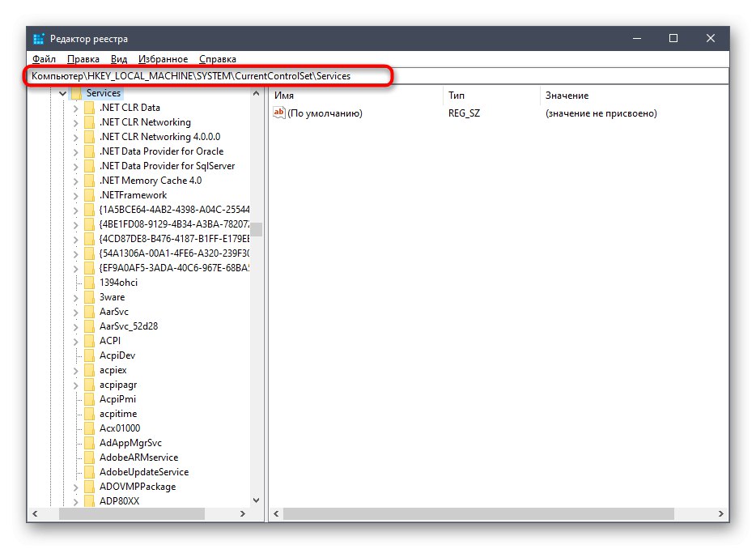The width and height of the screenshot is (756, 549).
Task: Maximize the Registry Editor window
Action: click(673, 38)
